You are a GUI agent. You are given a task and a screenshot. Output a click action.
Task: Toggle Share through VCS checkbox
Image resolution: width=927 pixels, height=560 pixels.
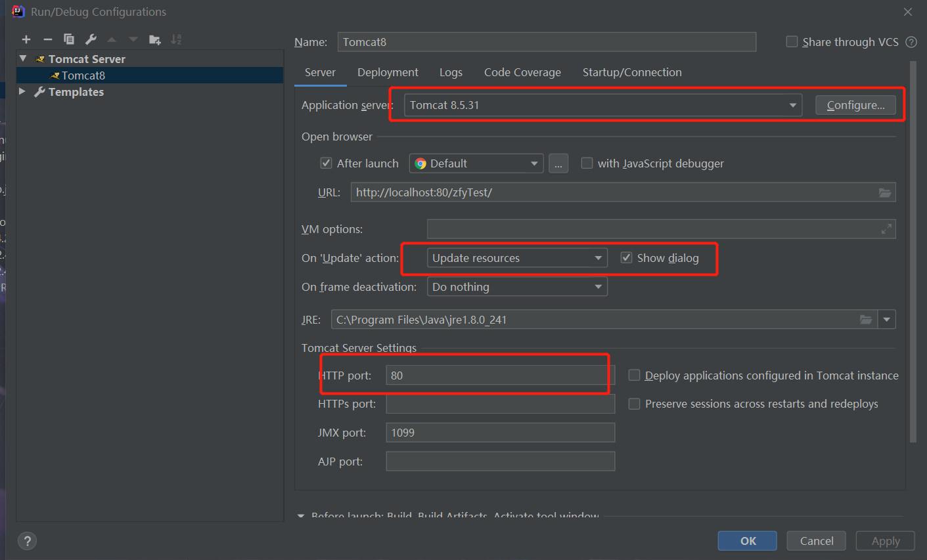pyautogui.click(x=792, y=42)
